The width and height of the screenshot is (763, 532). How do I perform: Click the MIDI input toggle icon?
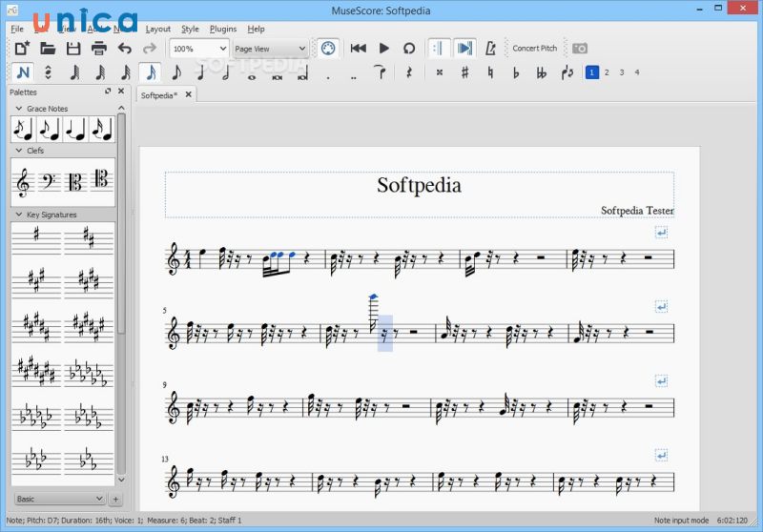(x=328, y=48)
